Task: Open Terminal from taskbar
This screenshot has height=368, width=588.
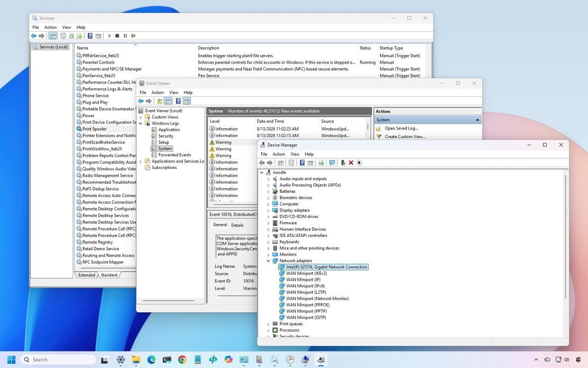Action: (x=167, y=360)
